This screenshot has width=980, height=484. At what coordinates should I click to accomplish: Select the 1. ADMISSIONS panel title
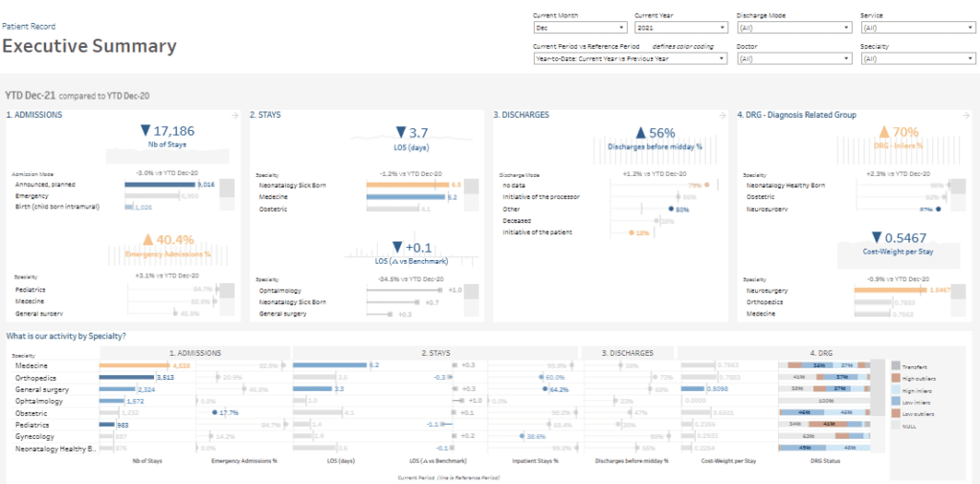coord(33,115)
